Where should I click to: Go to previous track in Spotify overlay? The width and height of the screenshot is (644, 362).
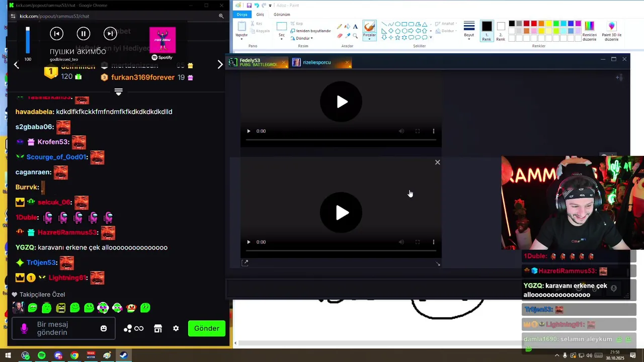(57, 34)
